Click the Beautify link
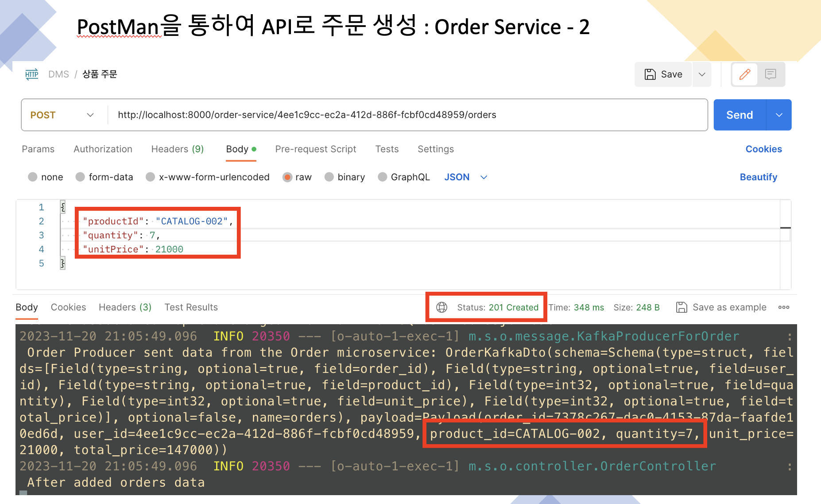The image size is (821, 504). click(x=758, y=177)
